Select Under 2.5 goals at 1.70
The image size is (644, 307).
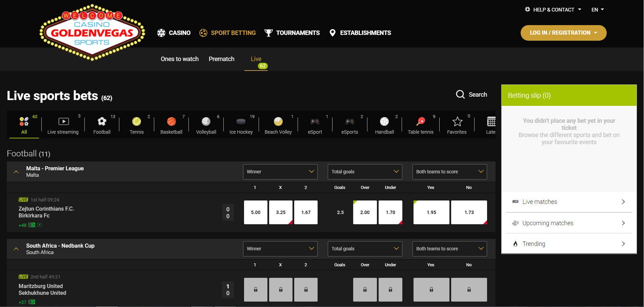pyautogui.click(x=390, y=212)
